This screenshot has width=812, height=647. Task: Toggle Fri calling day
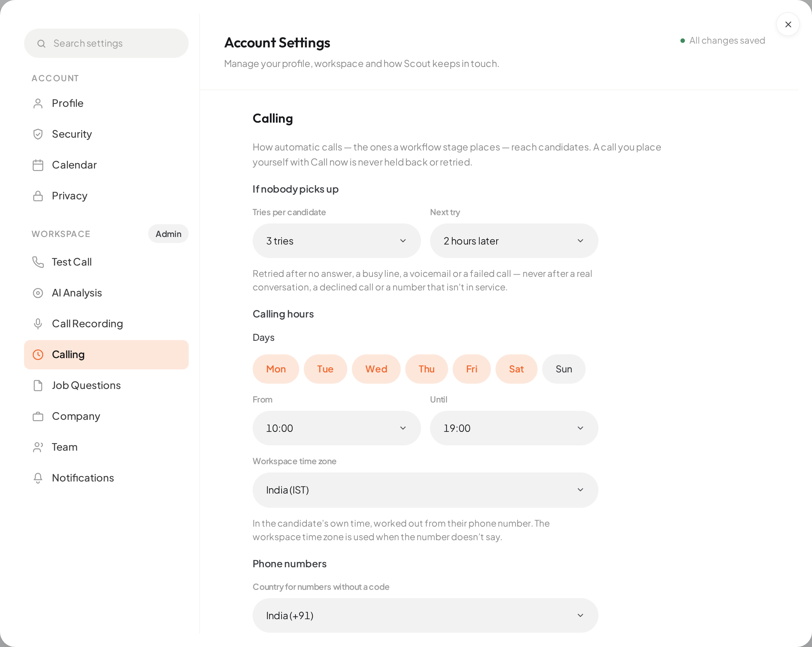(471, 369)
